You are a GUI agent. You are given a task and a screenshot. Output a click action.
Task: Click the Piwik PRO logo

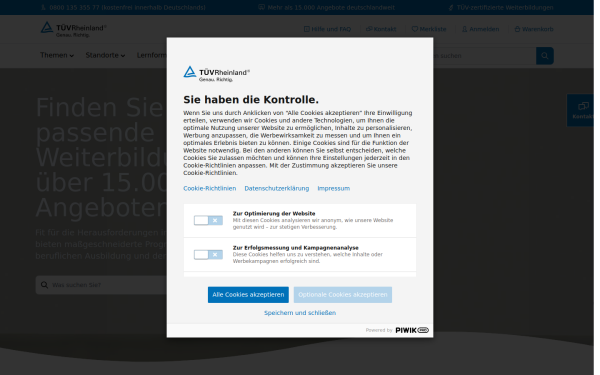tap(412, 330)
